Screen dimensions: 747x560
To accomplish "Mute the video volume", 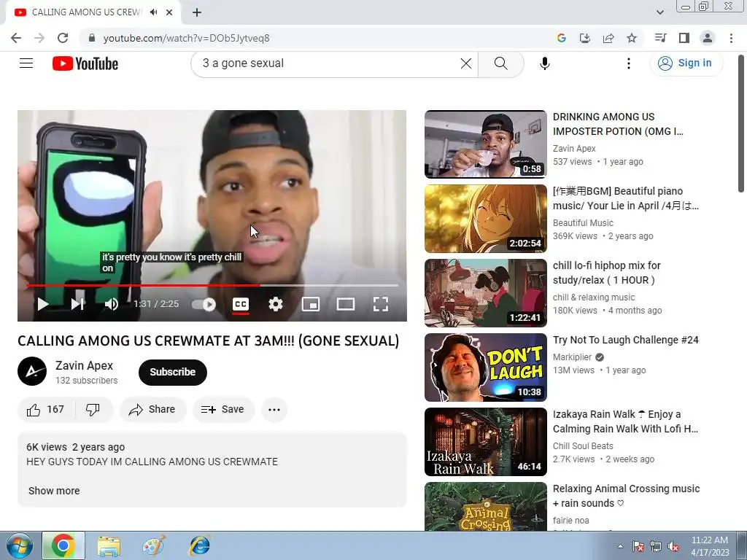I will point(112,304).
